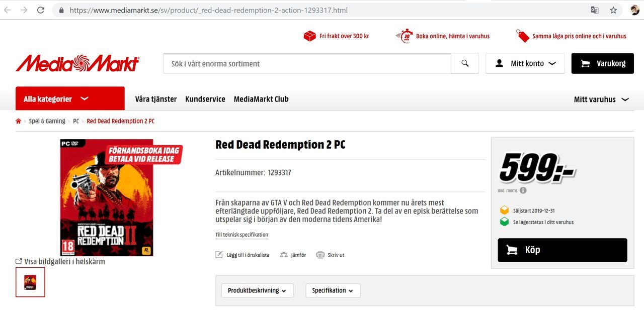Click the home icon in breadcrumb

19,121
